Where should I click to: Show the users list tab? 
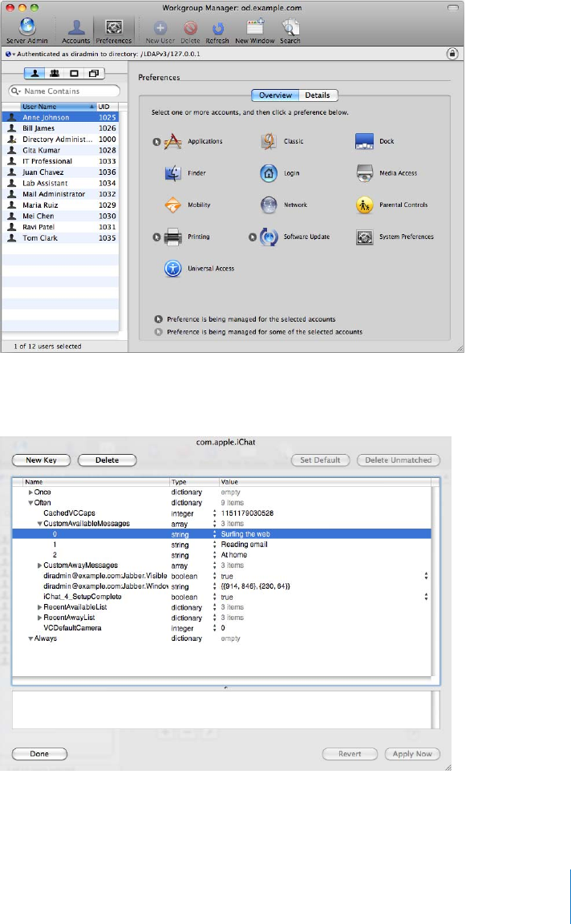pyautogui.click(x=34, y=74)
